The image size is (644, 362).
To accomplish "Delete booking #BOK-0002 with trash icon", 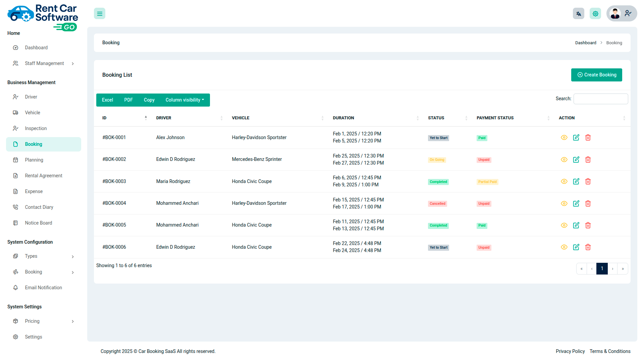I will (588, 160).
